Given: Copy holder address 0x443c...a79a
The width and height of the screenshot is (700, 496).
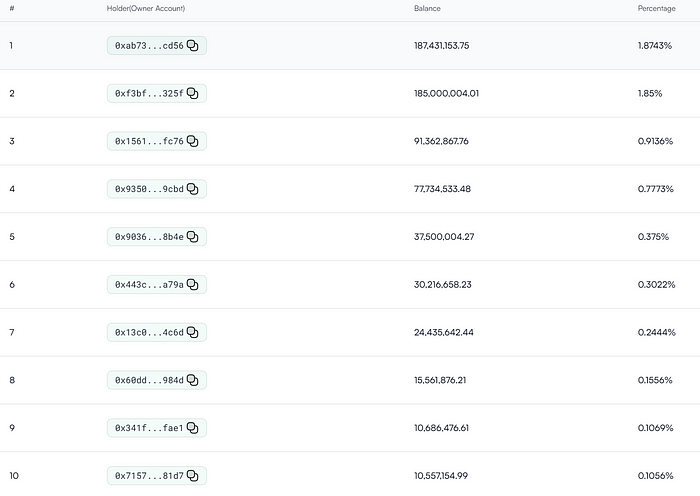Looking at the screenshot, I should click(x=194, y=285).
